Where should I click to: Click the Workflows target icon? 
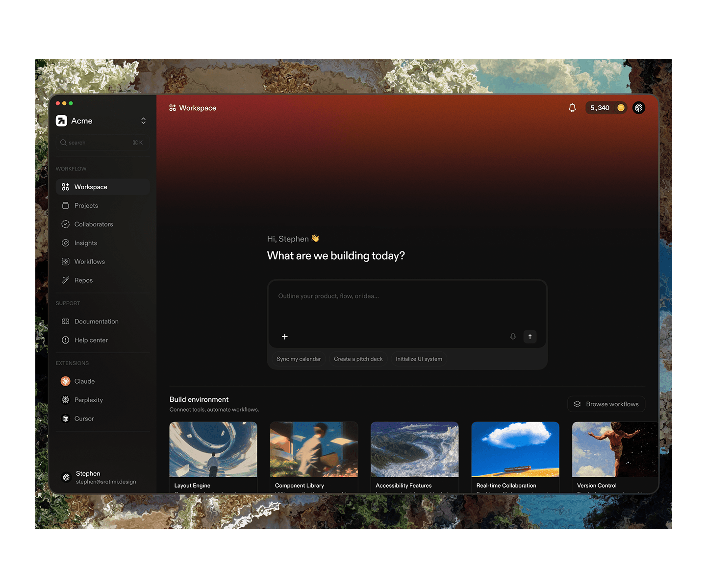[x=65, y=262]
